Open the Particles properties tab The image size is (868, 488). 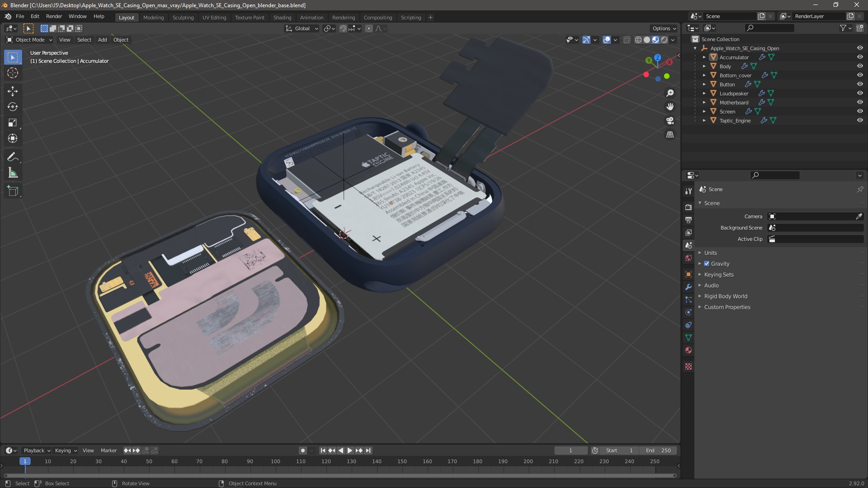coord(689,300)
